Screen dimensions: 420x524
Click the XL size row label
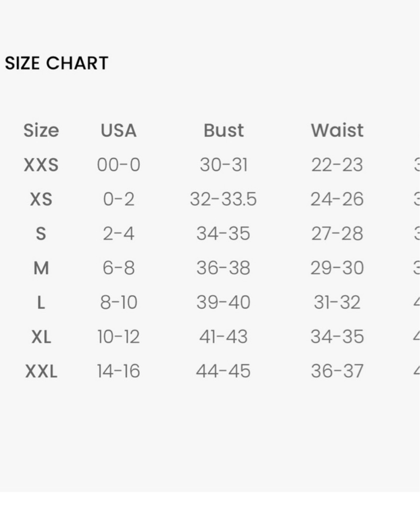[x=41, y=336]
